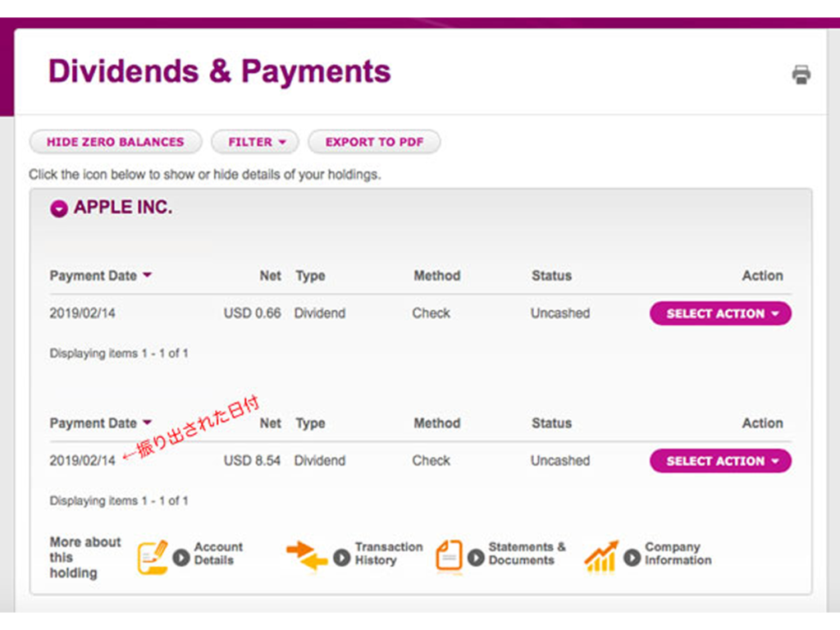Click the APPLE INC. holding title
Screen dimensions: 840x630
123,208
